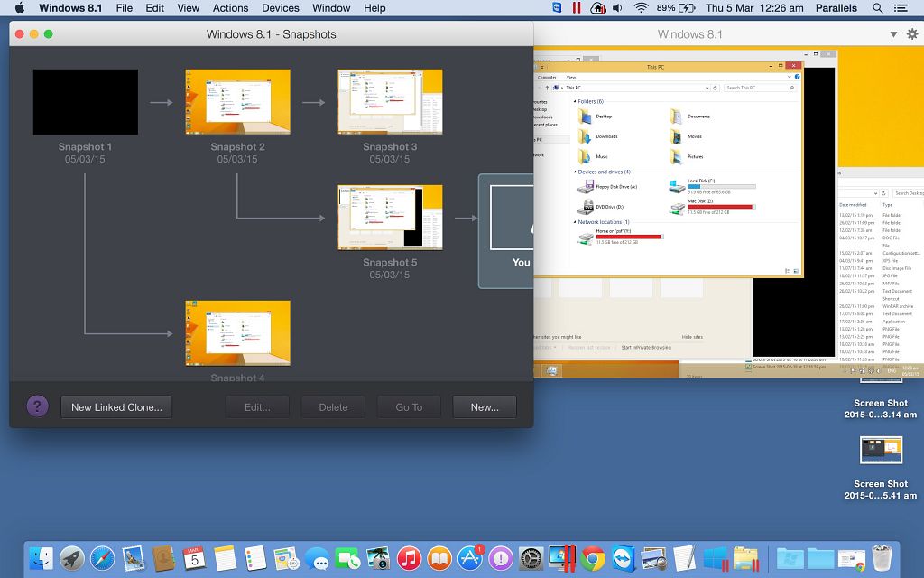Select the Snapshot 3 thumbnail
Image resolution: width=924 pixels, height=578 pixels.
390,102
